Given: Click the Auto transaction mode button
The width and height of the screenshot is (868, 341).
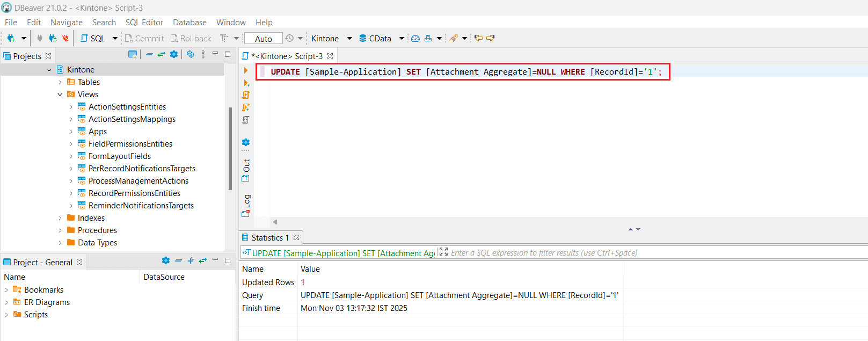Looking at the screenshot, I should 263,39.
